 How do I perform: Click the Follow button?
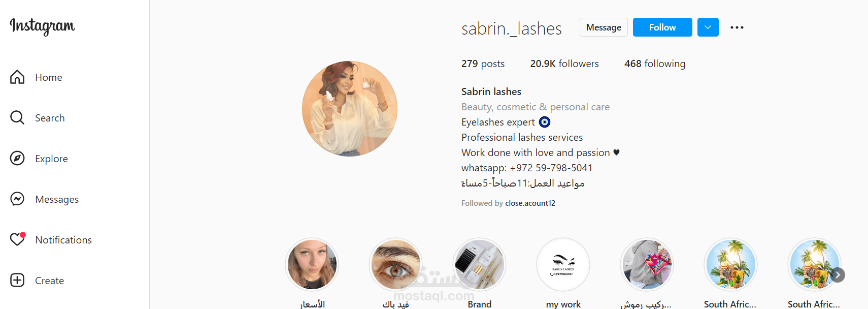click(662, 27)
